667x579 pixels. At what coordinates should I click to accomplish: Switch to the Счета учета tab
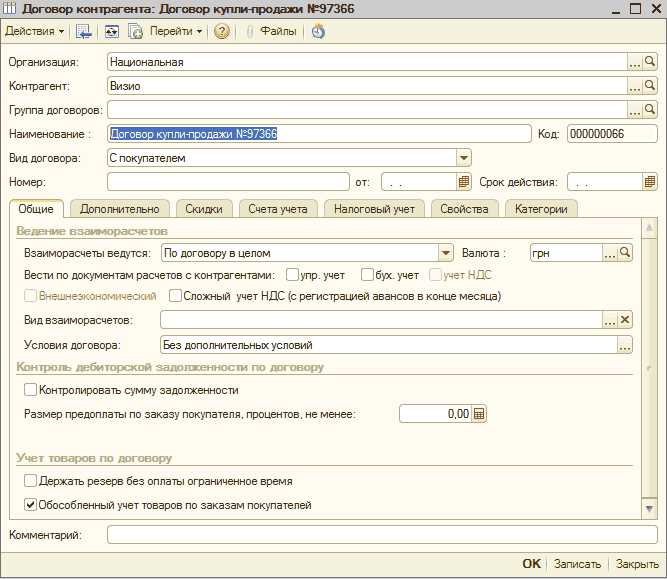(278, 209)
